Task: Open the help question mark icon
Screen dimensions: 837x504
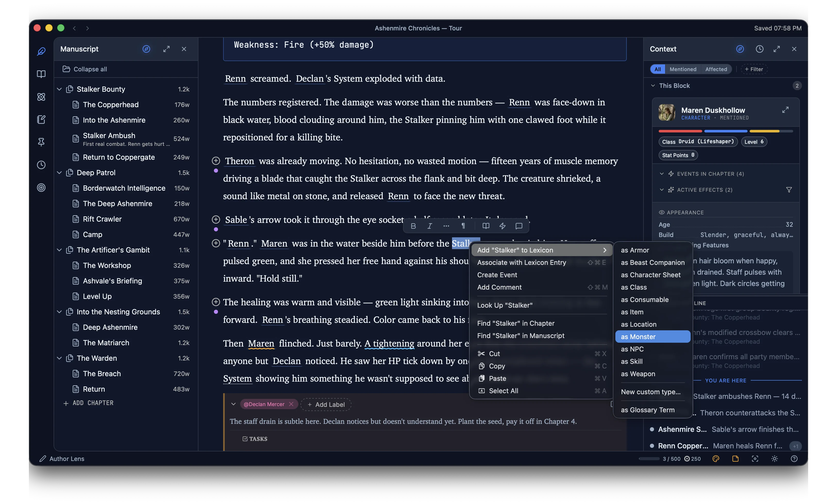Action: click(794, 459)
